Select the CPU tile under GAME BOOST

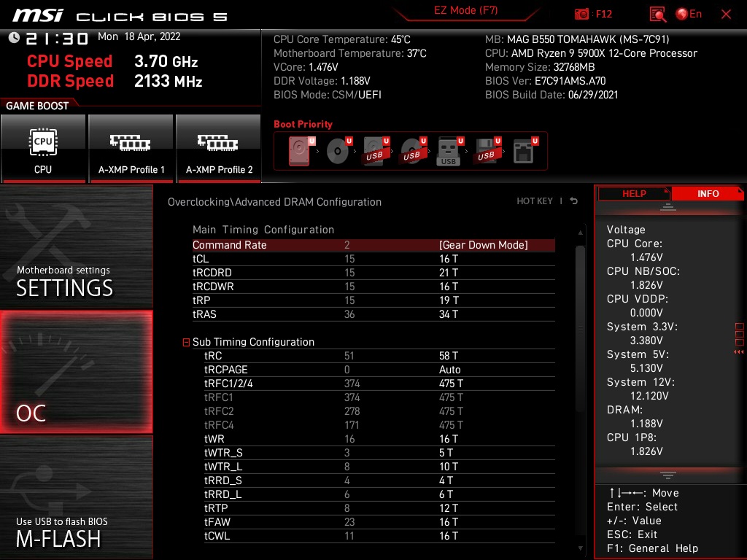pyautogui.click(x=44, y=148)
